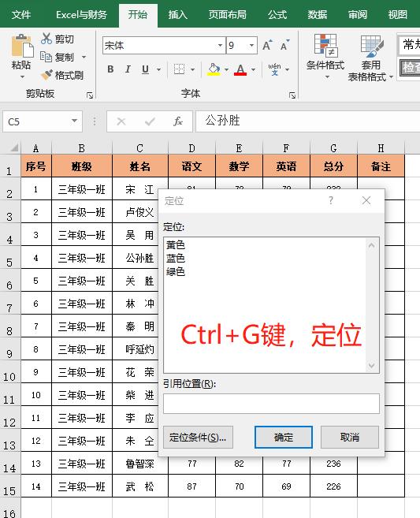
Task: Click the scroll-down arrow in 定位 list
Action: point(371,365)
